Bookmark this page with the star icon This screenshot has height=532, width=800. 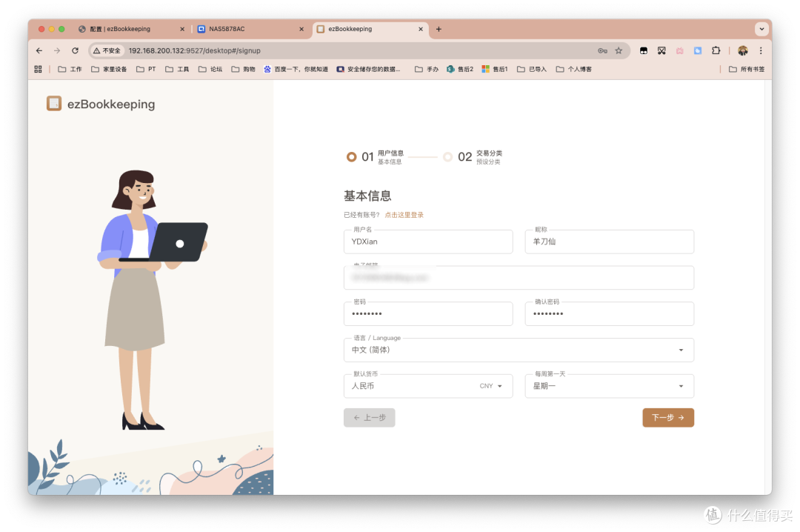click(x=619, y=50)
